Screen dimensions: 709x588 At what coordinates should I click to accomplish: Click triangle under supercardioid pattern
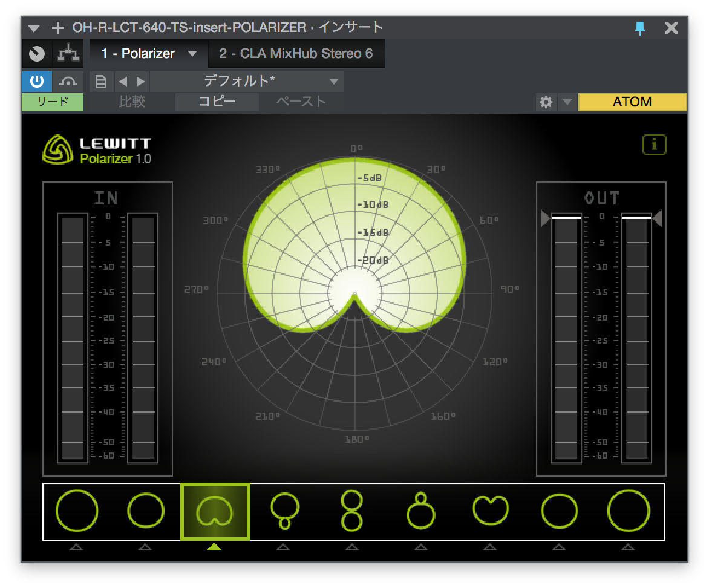click(x=283, y=547)
